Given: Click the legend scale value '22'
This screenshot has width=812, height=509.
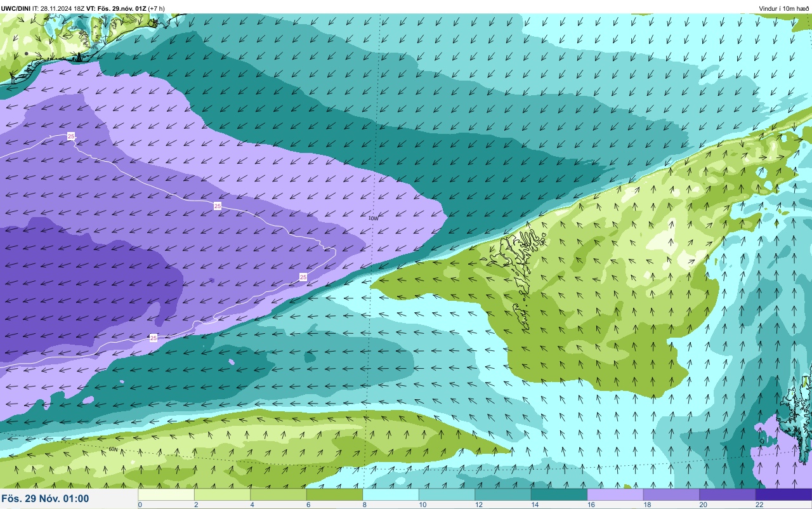Looking at the screenshot, I should tap(759, 505).
